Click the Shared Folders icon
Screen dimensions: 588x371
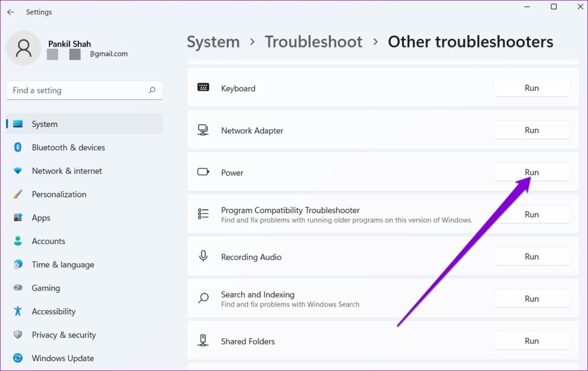[x=203, y=341]
